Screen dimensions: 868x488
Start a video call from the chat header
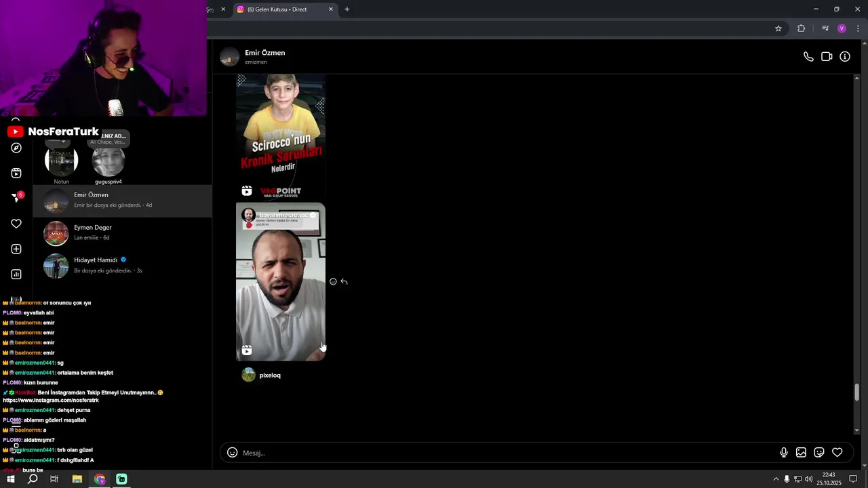click(x=827, y=57)
